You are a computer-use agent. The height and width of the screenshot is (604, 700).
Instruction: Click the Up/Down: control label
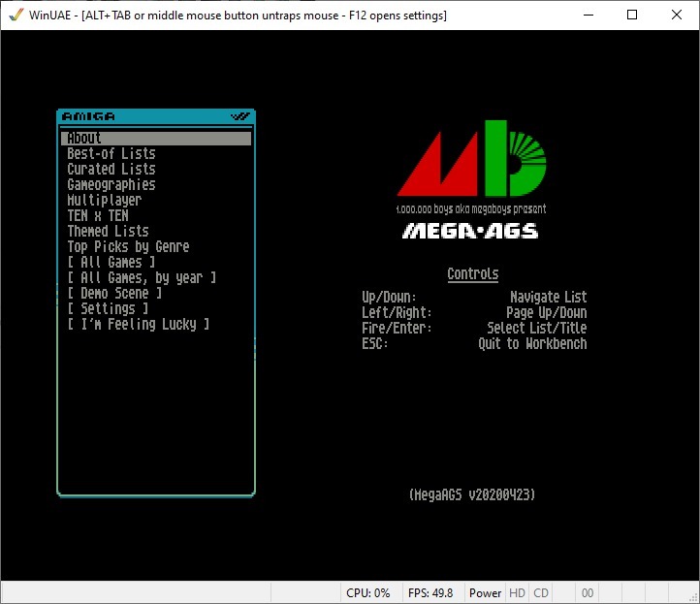389,298
